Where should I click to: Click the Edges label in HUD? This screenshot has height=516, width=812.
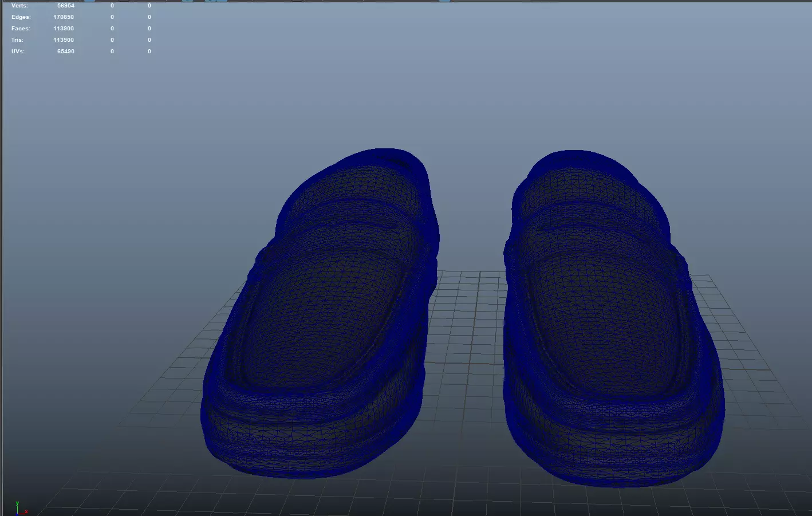pyautogui.click(x=21, y=17)
